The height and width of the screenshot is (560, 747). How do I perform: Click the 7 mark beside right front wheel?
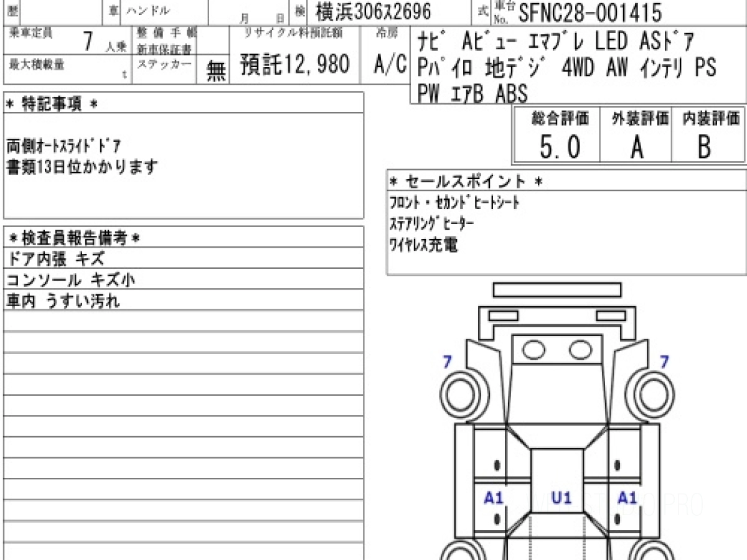[x=664, y=362]
